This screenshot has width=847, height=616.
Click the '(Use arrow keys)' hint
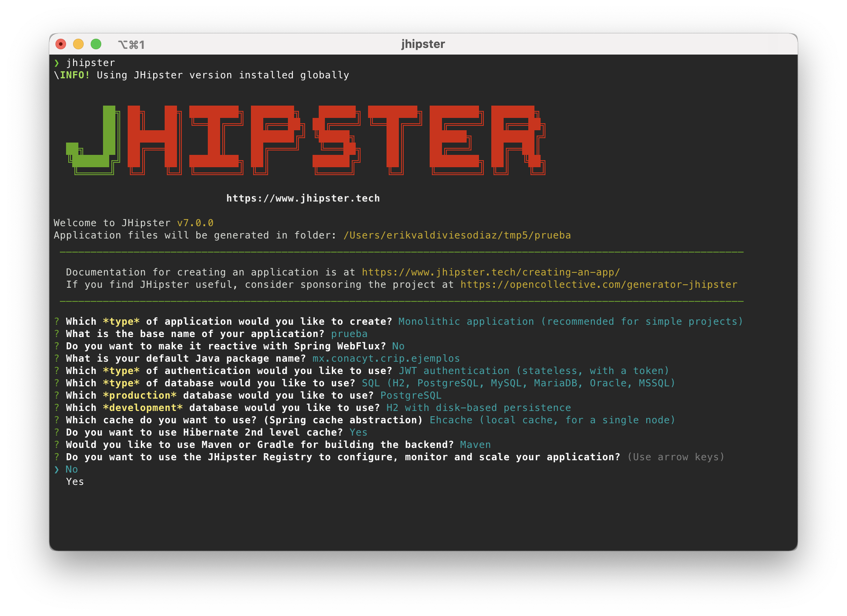pyautogui.click(x=676, y=457)
